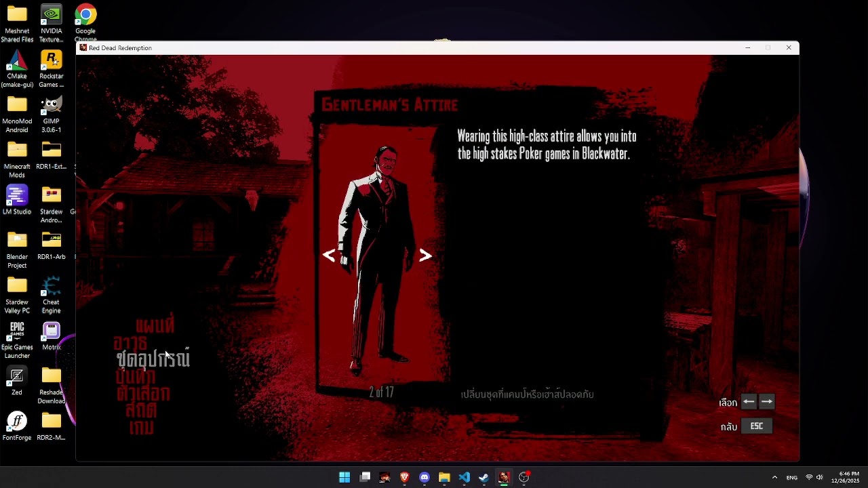The width and height of the screenshot is (868, 488).
Task: Open NVIDIA Texture Tools desktop shortcut
Action: pyautogui.click(x=52, y=24)
